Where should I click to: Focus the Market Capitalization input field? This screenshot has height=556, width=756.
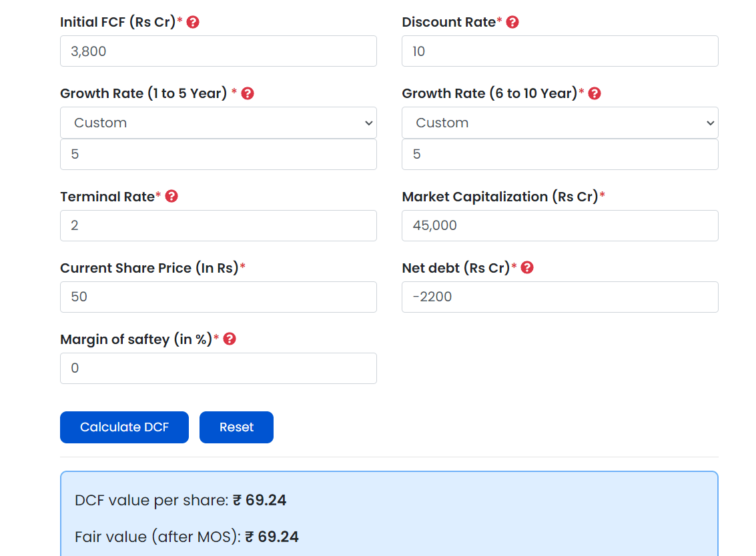click(560, 226)
